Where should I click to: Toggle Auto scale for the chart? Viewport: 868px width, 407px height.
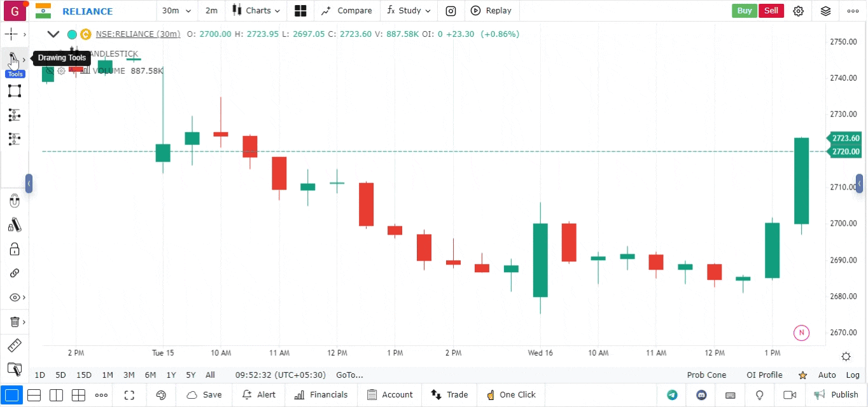(827, 375)
